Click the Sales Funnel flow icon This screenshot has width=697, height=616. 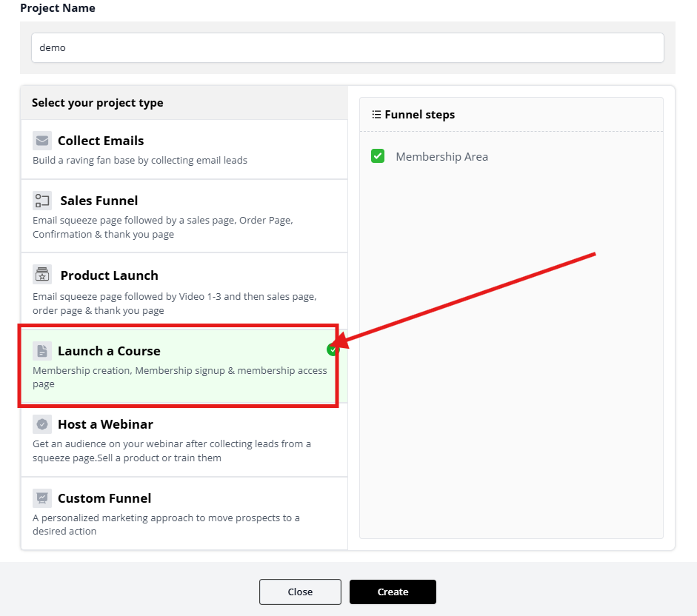pos(42,201)
